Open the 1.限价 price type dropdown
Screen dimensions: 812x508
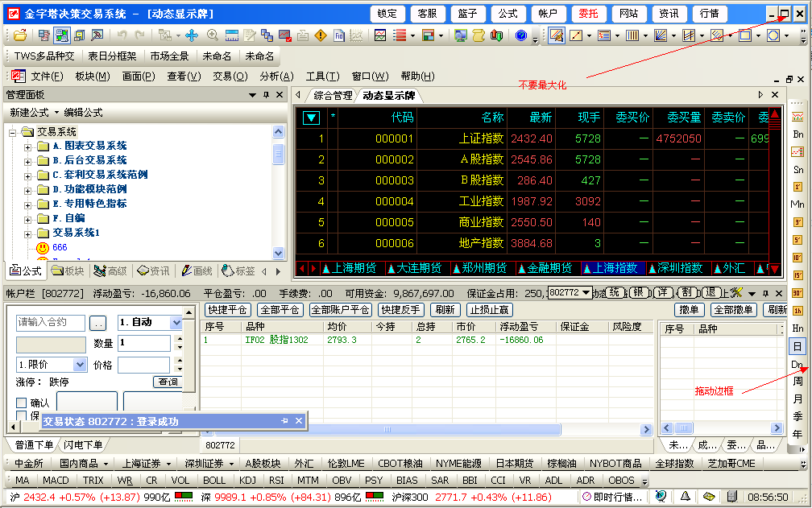pyautogui.click(x=80, y=365)
